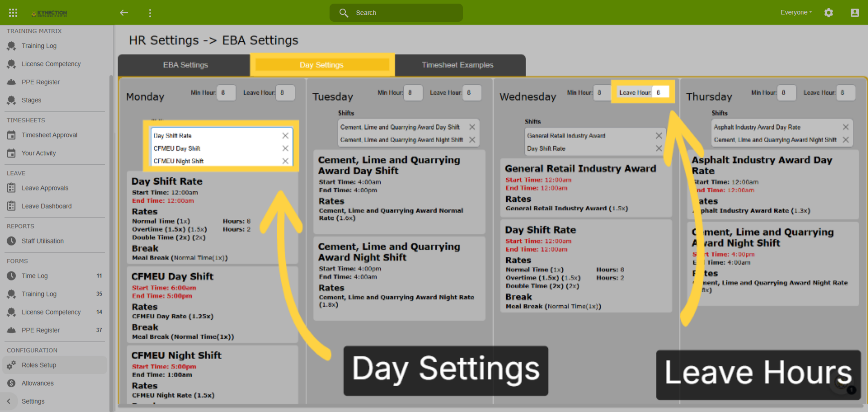Remove CFMEU Day Shift from Monday shifts

285,148
